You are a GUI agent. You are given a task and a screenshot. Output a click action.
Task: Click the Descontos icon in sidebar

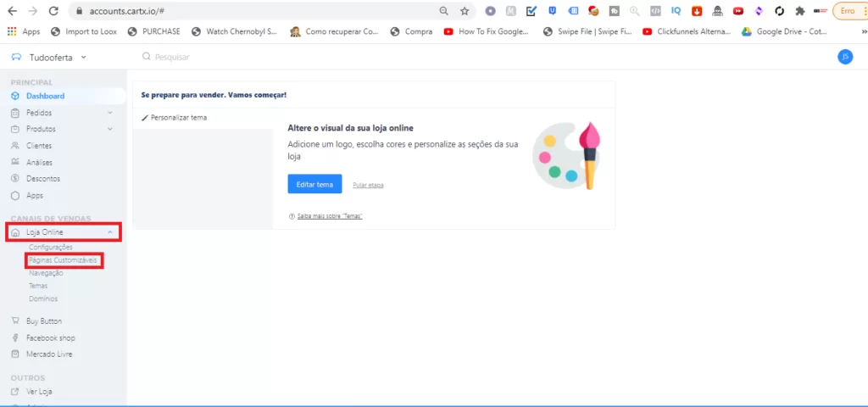pyautogui.click(x=15, y=179)
